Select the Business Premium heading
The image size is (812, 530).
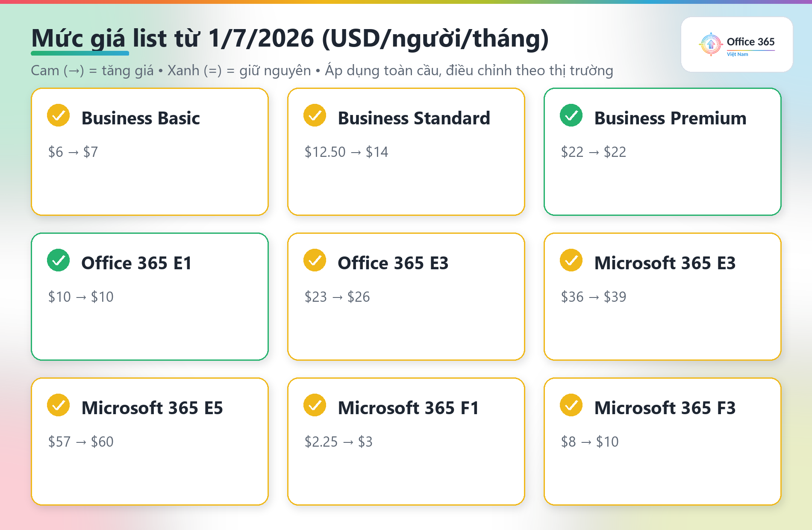click(670, 118)
